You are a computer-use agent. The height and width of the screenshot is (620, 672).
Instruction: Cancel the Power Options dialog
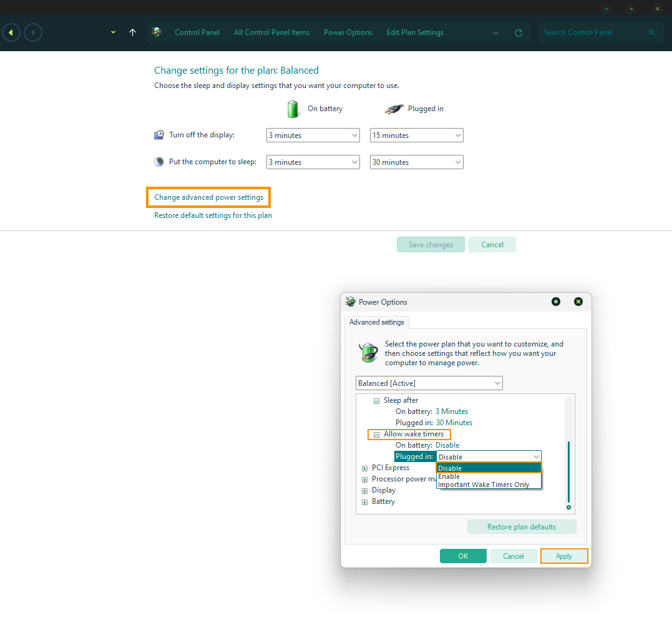(514, 556)
